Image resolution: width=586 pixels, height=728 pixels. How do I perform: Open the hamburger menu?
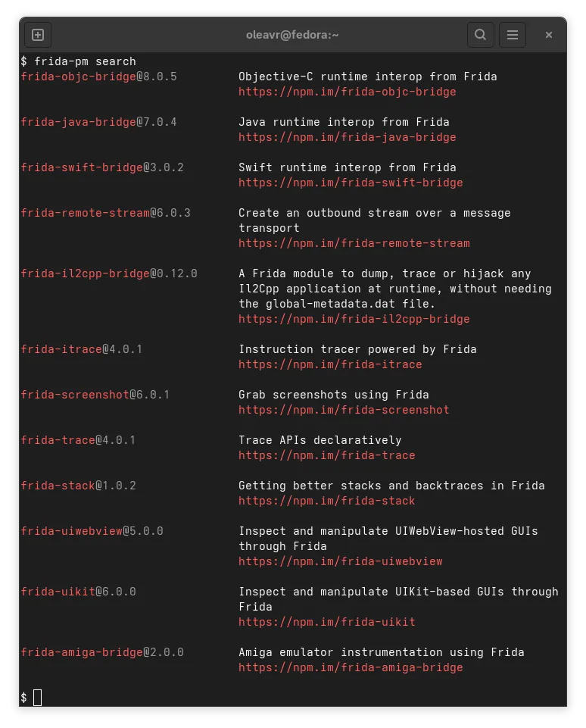513,34
